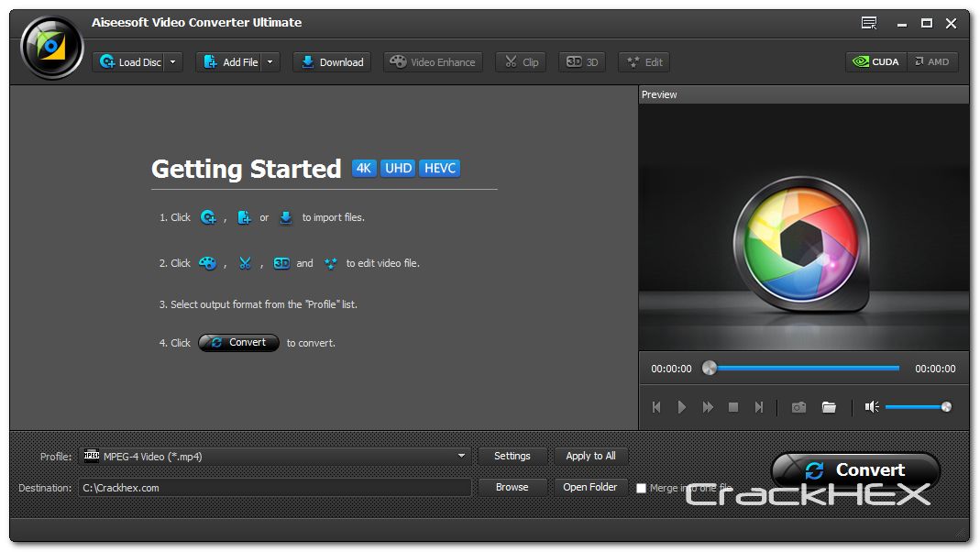Enable Merge into one file checkbox
Screen dimensions: 980x552
642,489
